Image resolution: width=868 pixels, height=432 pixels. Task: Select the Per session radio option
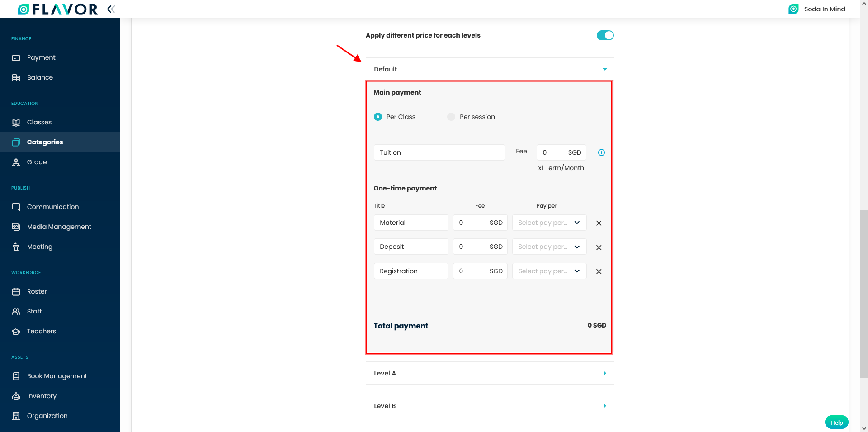451,117
